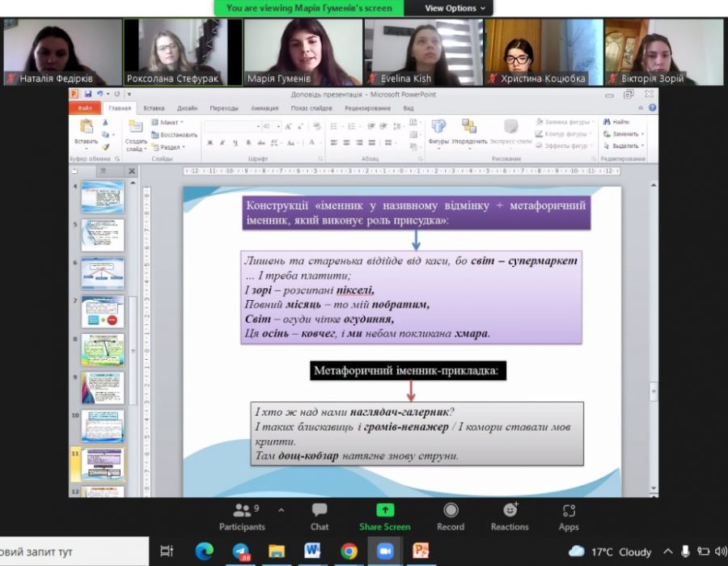
Task: Open the Выделить select dropdown
Action: pos(628,146)
